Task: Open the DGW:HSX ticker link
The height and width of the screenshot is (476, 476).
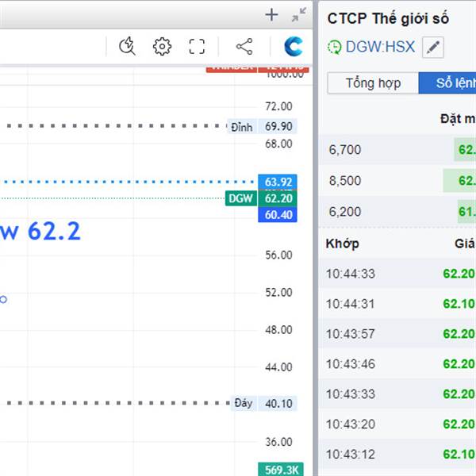Action: (x=380, y=47)
